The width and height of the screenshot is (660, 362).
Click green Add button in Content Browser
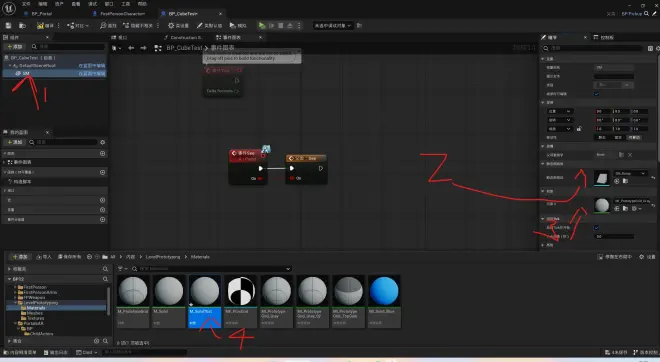(x=20, y=257)
